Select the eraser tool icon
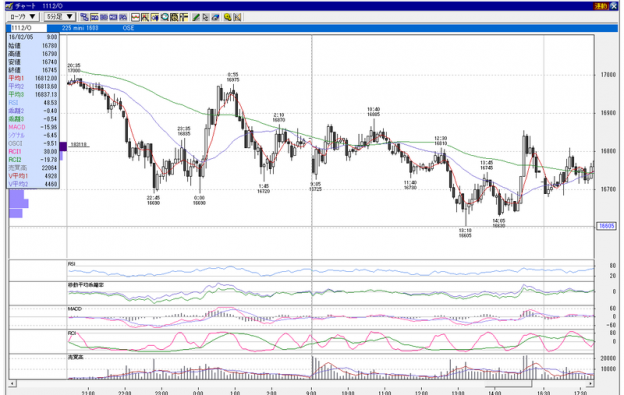 pos(215,17)
